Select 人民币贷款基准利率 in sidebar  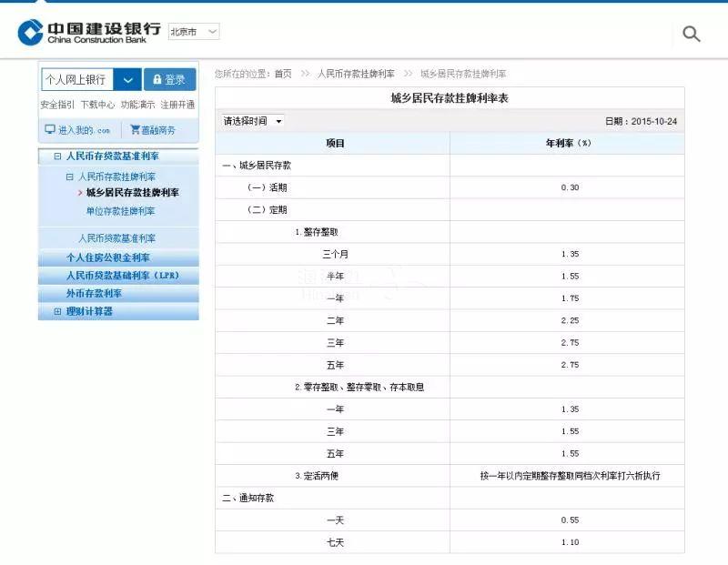116,238
